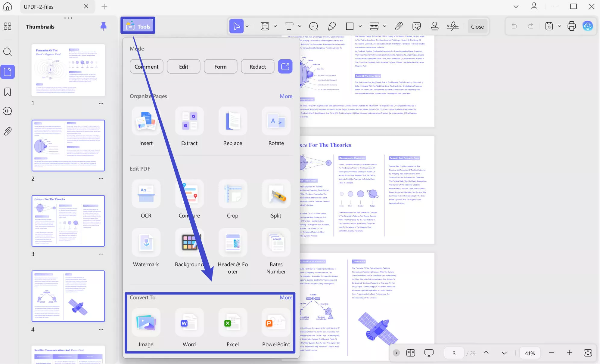Click the OCR tool icon
Viewport: 600px width, 364px height.
point(146,194)
